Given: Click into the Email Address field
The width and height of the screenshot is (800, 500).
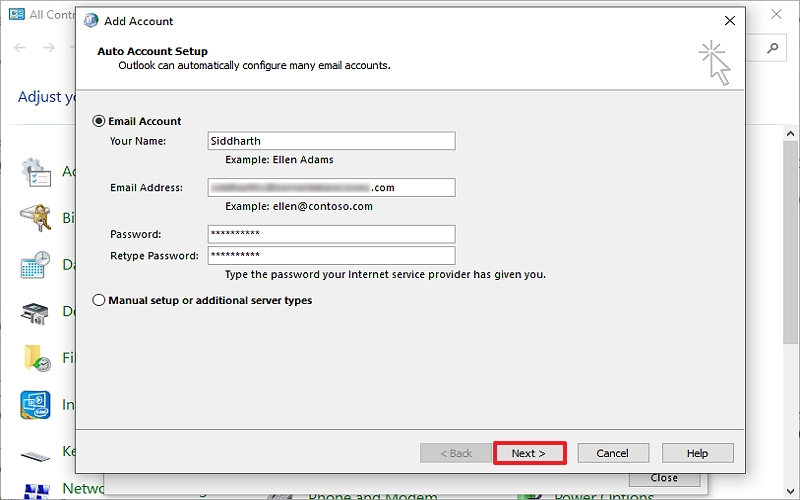Looking at the screenshot, I should click(331, 188).
